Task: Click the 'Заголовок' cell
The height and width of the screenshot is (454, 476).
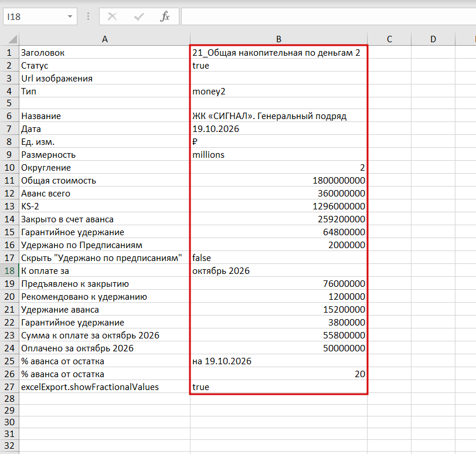Action: coord(105,53)
